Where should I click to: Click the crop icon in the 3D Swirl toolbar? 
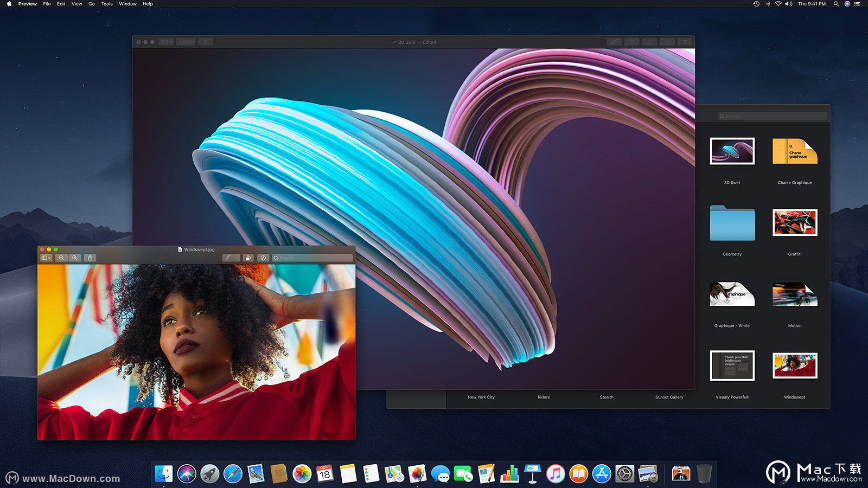coord(632,42)
